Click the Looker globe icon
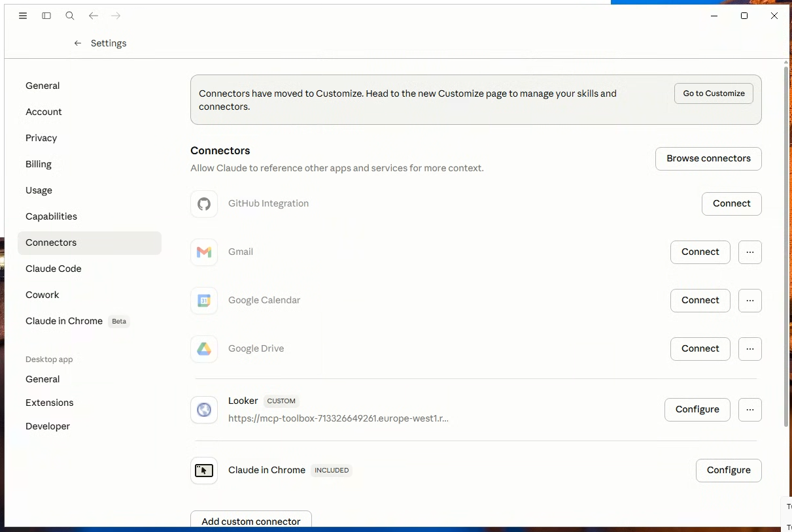The height and width of the screenshot is (532, 792). point(204,410)
